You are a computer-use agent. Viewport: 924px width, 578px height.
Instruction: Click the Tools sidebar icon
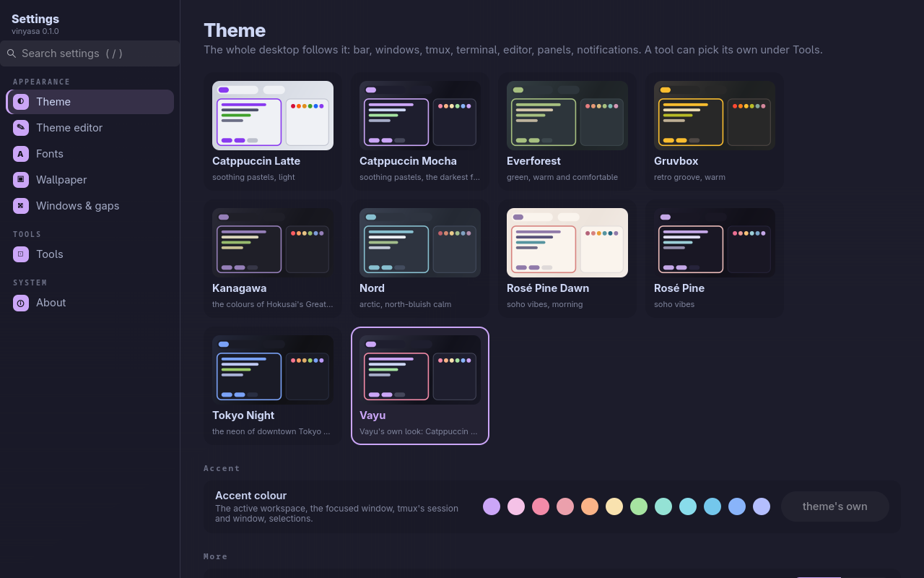(x=21, y=254)
